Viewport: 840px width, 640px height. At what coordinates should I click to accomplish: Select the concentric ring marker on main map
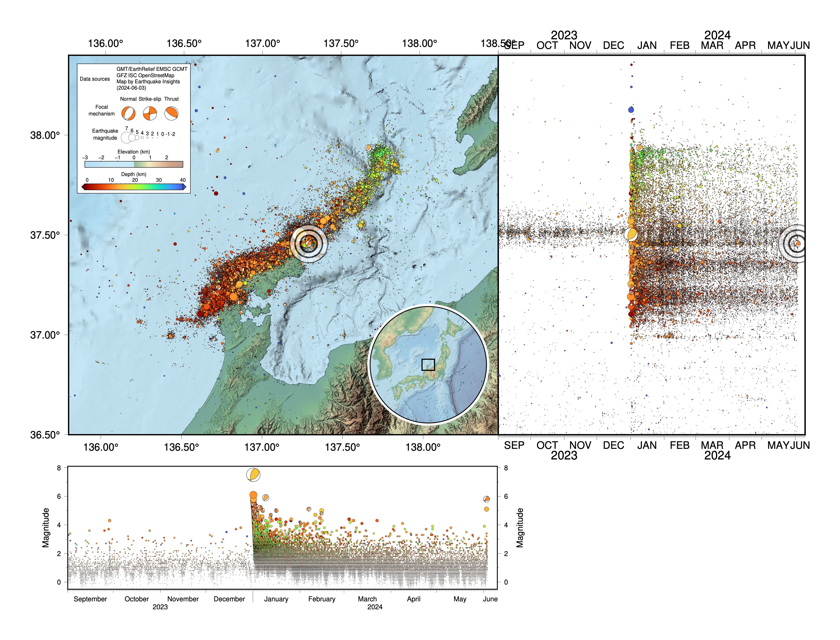(x=309, y=244)
